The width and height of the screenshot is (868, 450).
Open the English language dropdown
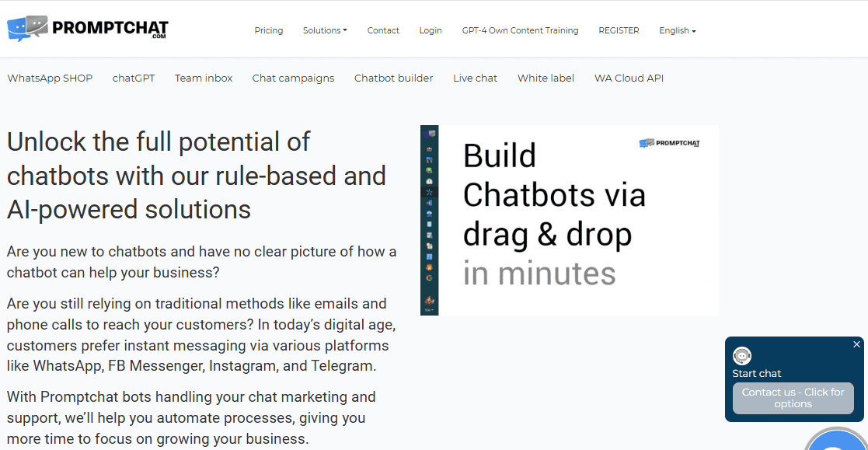[x=678, y=30]
